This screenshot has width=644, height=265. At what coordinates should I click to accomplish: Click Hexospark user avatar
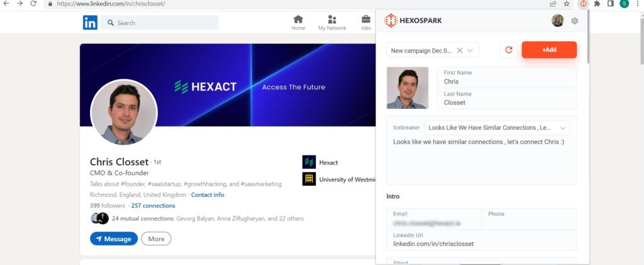tap(557, 21)
